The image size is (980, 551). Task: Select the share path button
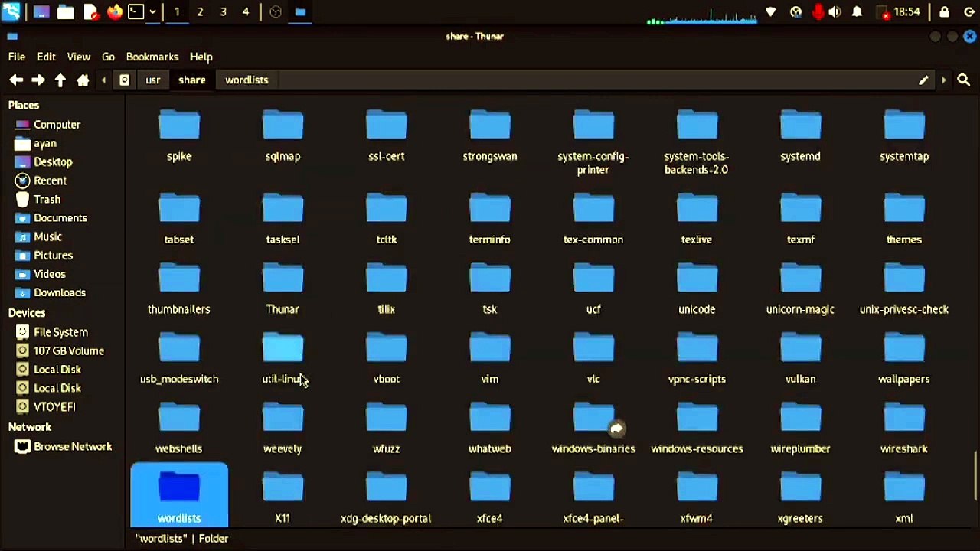(x=192, y=80)
